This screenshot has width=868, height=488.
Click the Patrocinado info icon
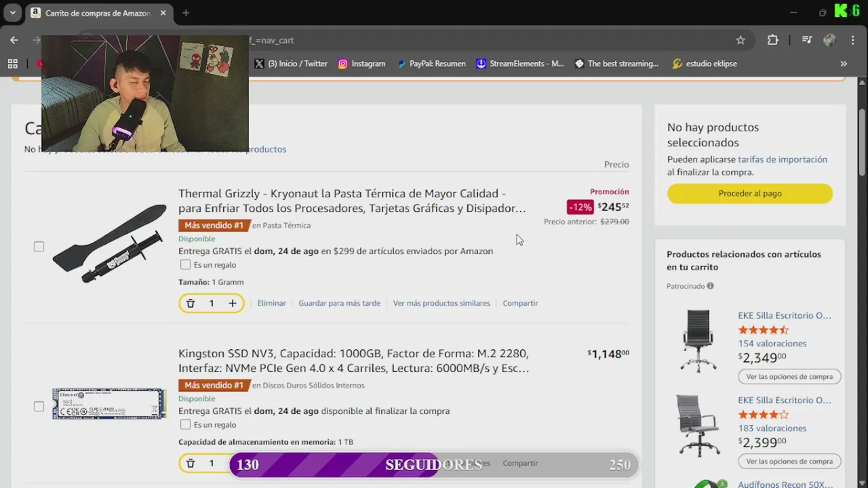[710, 286]
